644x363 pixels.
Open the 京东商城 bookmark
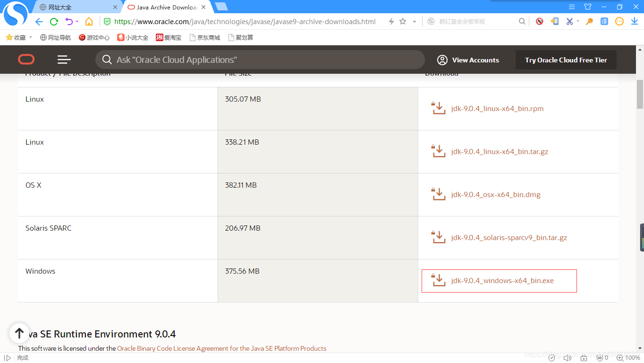[x=204, y=37]
